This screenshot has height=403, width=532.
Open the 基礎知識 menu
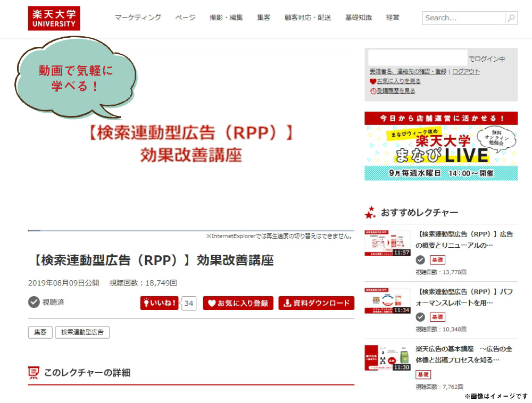[359, 18]
